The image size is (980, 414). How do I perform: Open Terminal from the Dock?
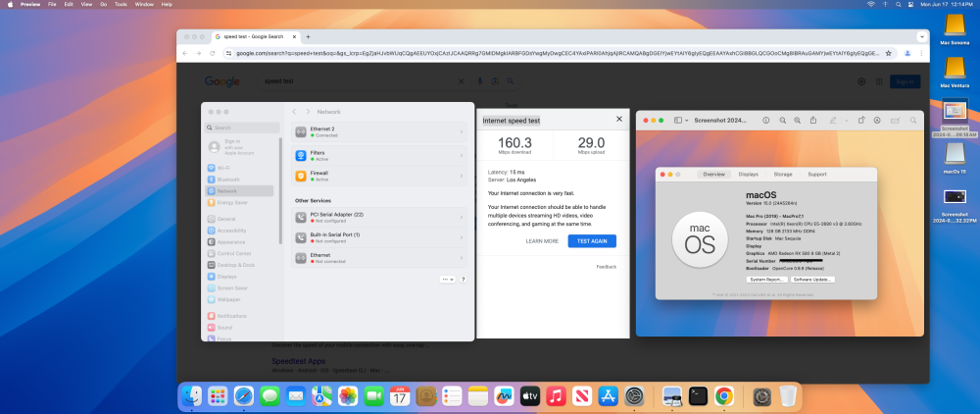698,396
